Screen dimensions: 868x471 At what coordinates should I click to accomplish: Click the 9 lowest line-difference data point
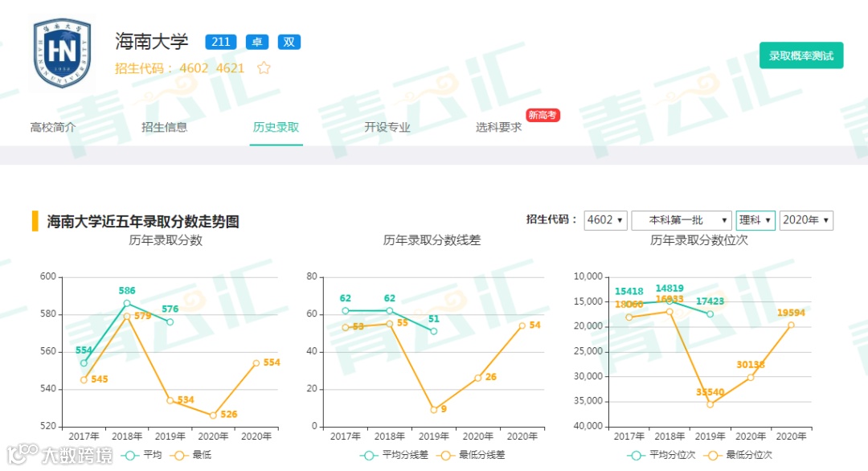[x=433, y=410]
